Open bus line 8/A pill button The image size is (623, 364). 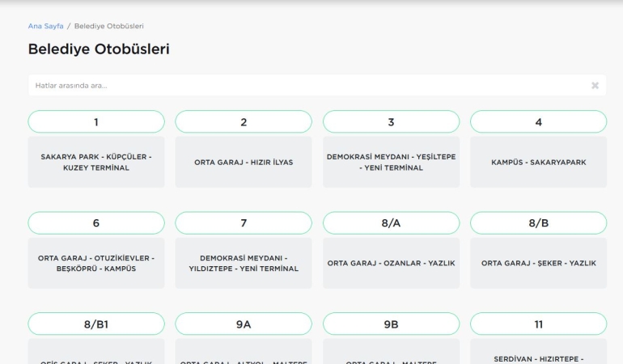click(x=391, y=223)
